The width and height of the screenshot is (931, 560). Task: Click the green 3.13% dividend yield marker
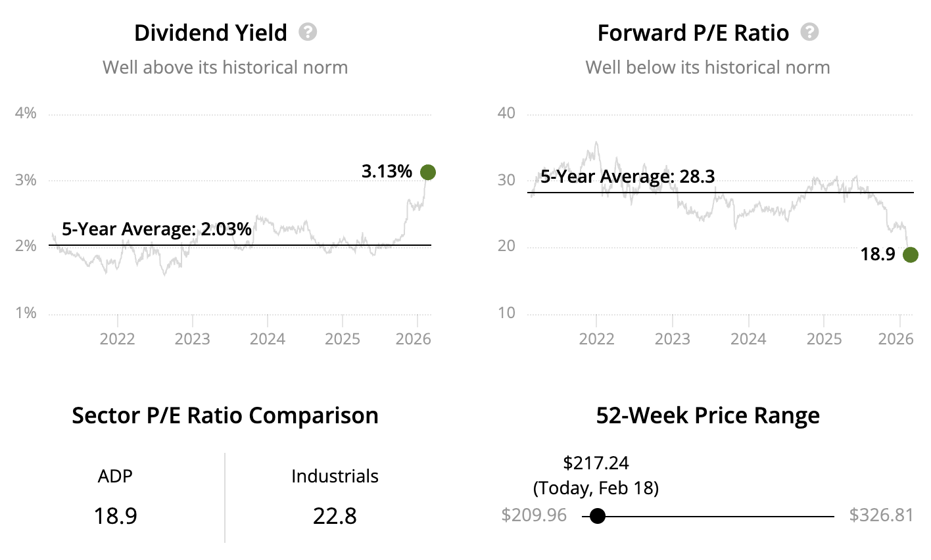pos(427,172)
